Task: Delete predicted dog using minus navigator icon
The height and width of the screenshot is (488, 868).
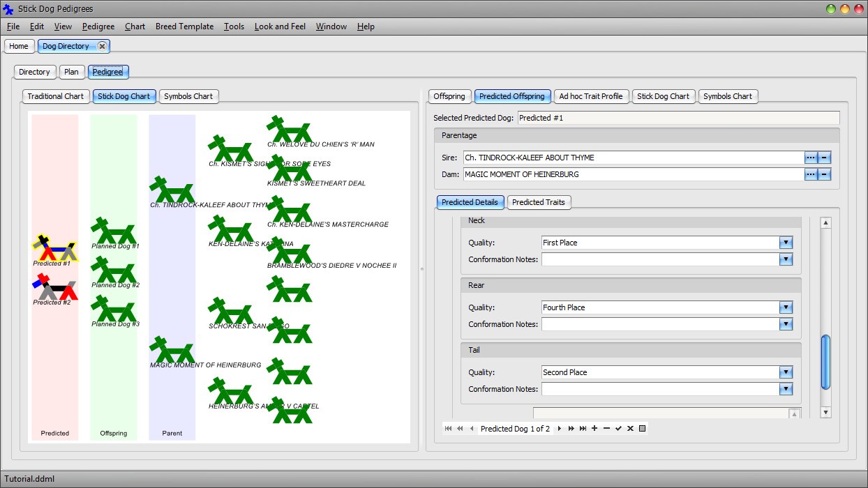Action: (606, 429)
